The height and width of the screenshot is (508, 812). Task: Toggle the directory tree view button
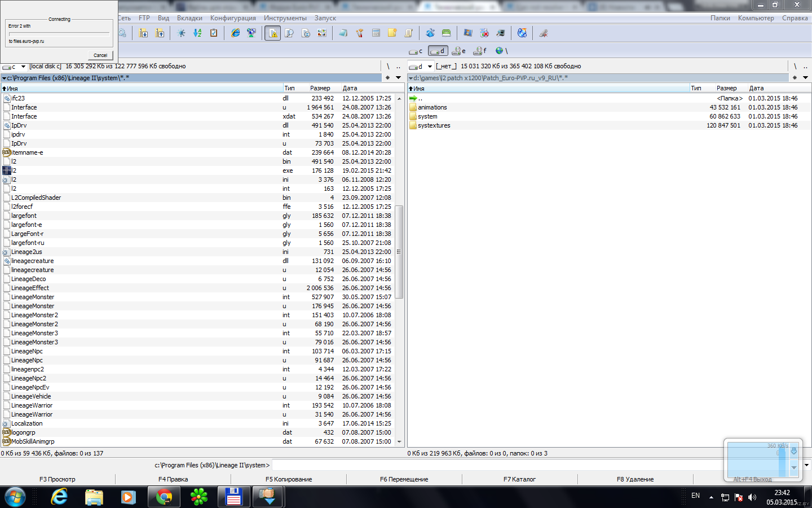pyautogui.click(x=306, y=33)
